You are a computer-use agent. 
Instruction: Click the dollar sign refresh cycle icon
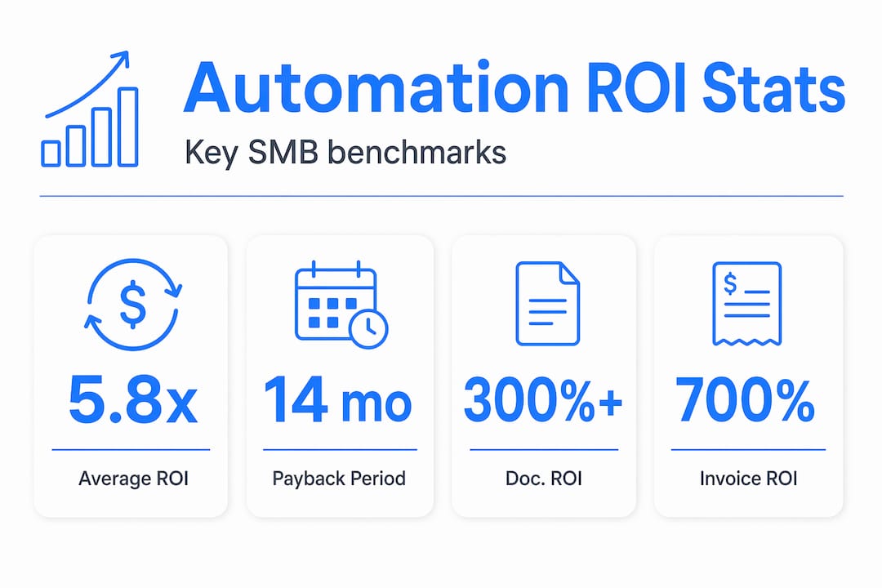click(x=133, y=305)
